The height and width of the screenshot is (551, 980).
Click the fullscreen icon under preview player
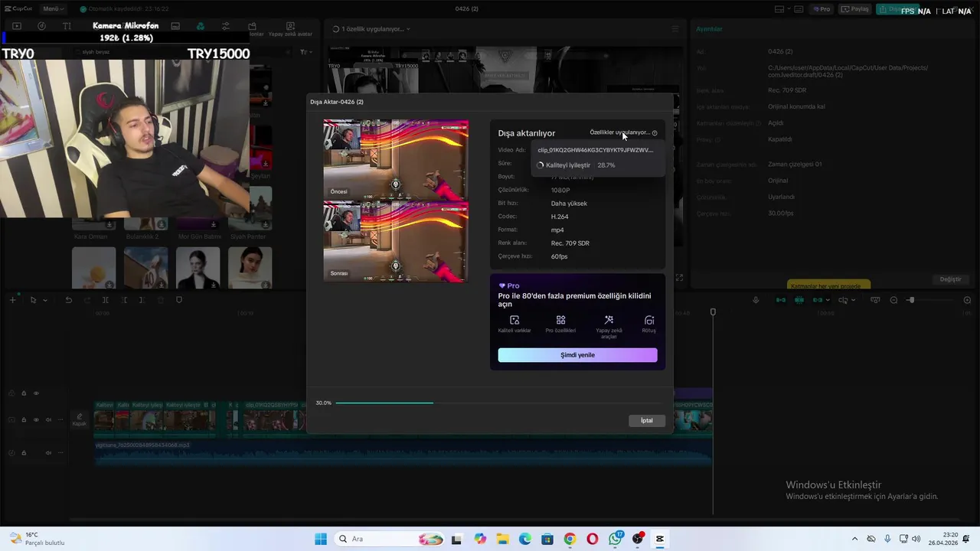click(x=679, y=278)
